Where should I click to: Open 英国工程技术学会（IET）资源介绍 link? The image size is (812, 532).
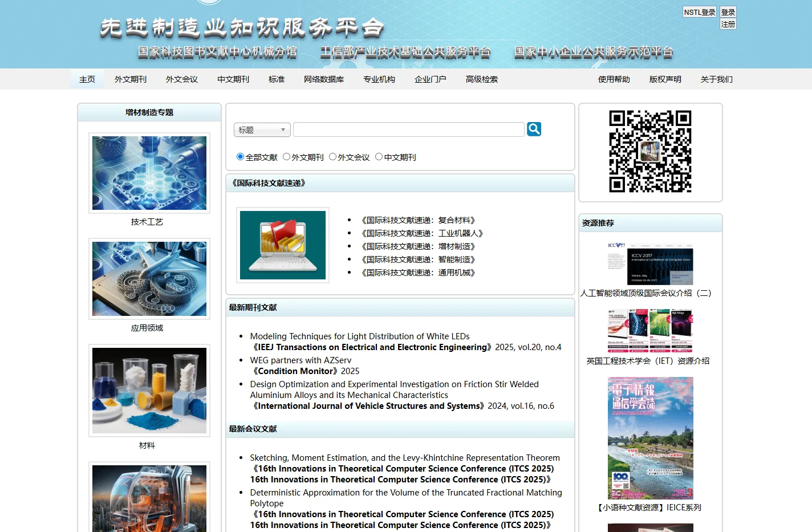pyautogui.click(x=648, y=361)
